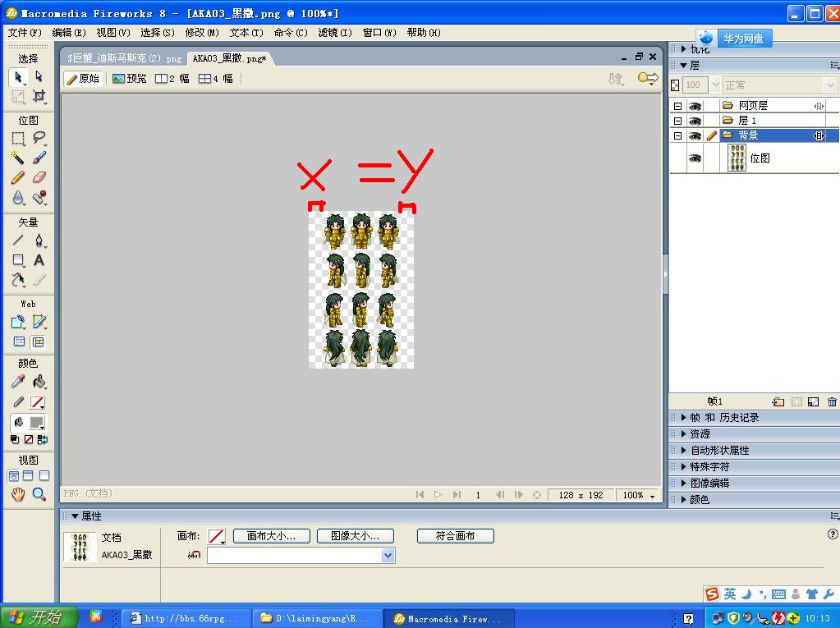Open the 文件 menu
This screenshot has height=628, width=840.
25,33
